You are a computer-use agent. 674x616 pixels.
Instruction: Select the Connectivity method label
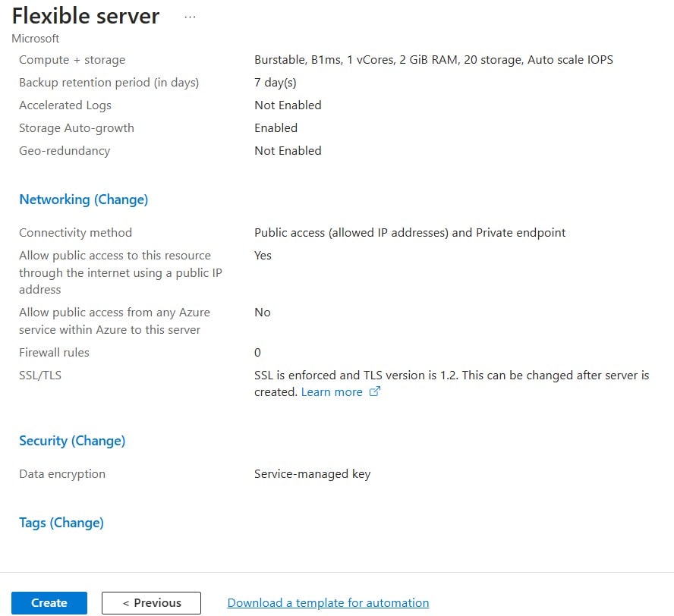click(x=76, y=232)
